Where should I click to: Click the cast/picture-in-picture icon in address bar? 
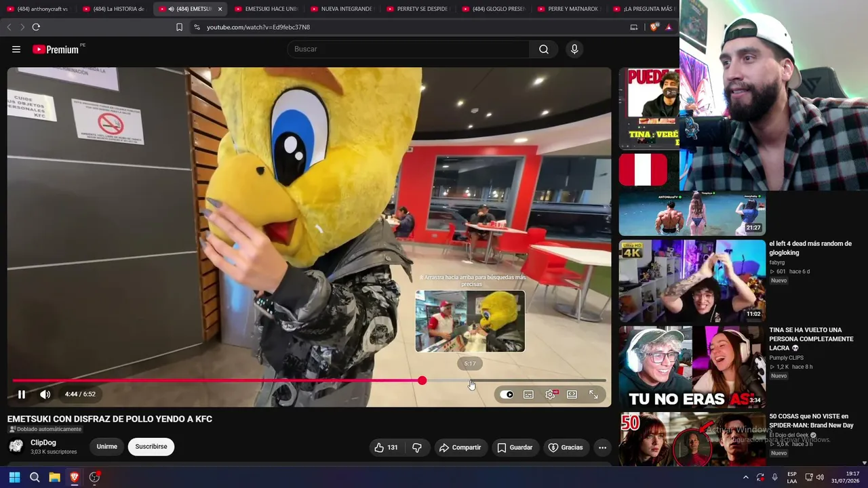(x=634, y=27)
